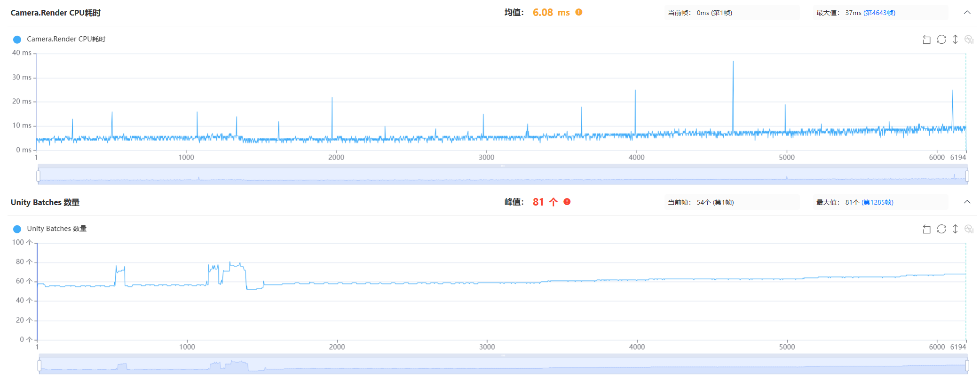This screenshot has height=381, width=980.
Task: Click orange warning icon beside 6.08 ms
Action: point(579,12)
